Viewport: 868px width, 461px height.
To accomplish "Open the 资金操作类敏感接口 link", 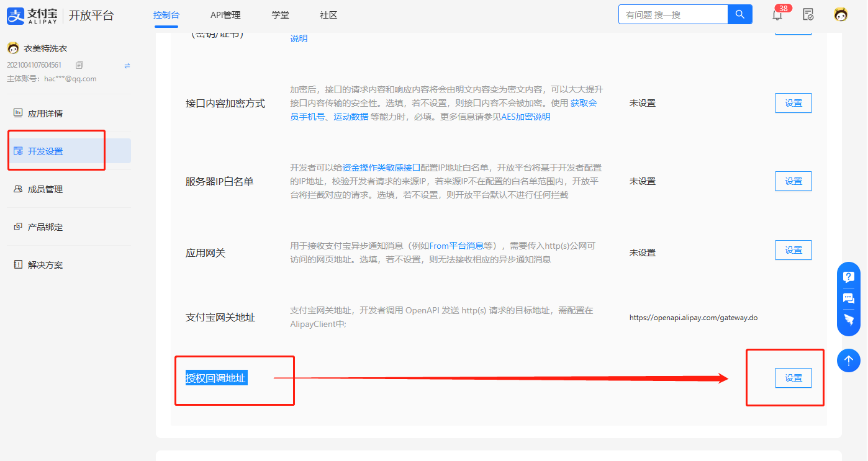I will coord(381,168).
